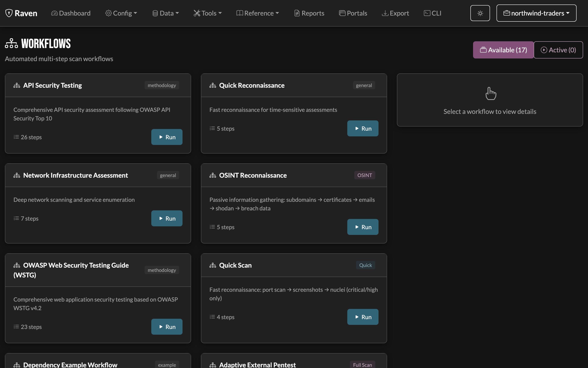Go to the Dashboard page

click(71, 13)
